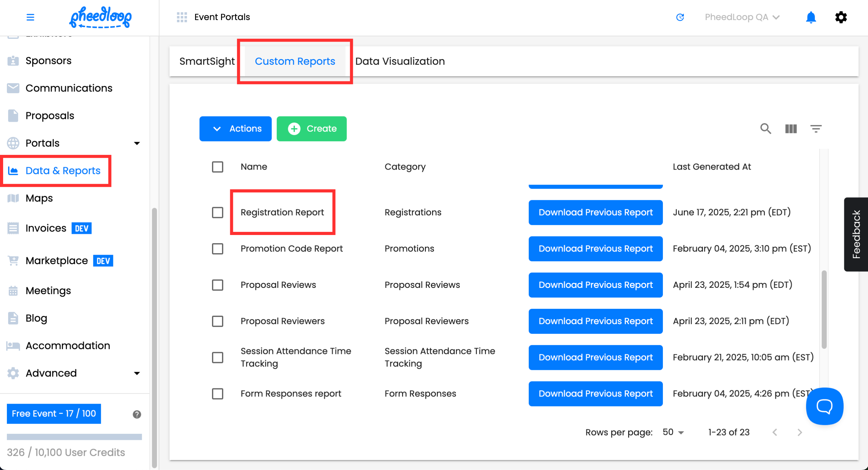Image resolution: width=868 pixels, height=470 pixels.
Task: Open the Event Portals grid icon
Action: point(182,17)
